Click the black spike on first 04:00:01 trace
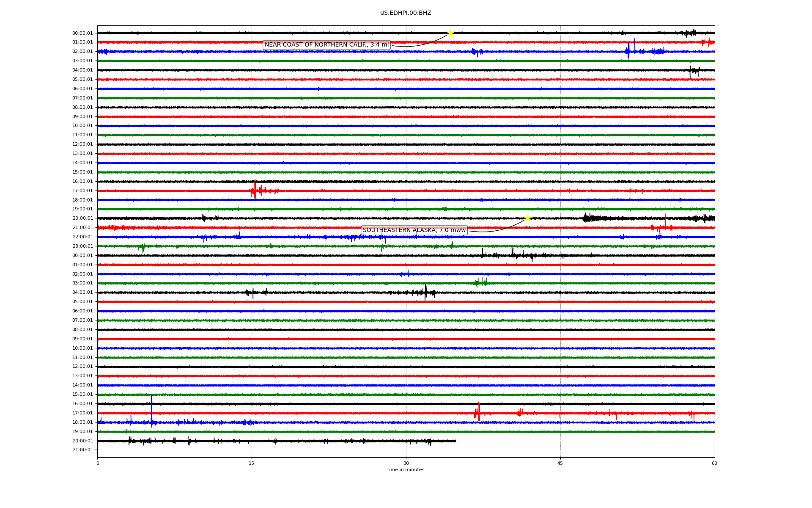 [x=690, y=71]
